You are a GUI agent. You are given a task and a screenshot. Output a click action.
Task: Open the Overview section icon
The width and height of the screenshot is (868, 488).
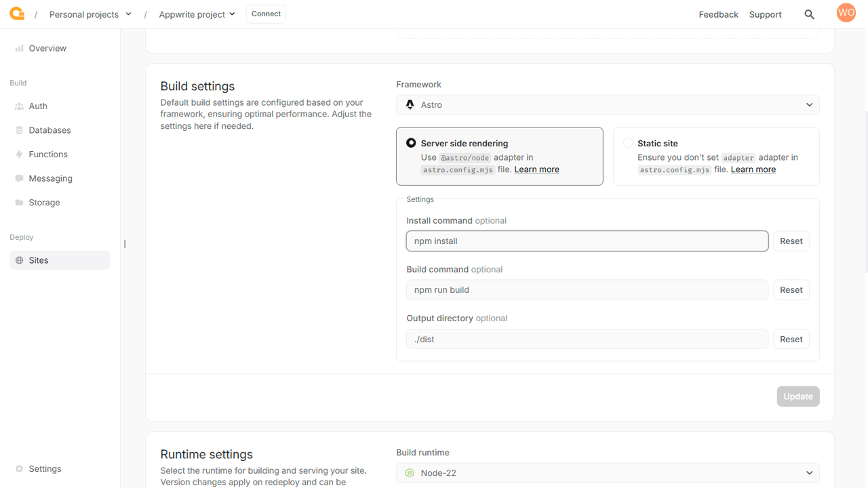(18, 48)
